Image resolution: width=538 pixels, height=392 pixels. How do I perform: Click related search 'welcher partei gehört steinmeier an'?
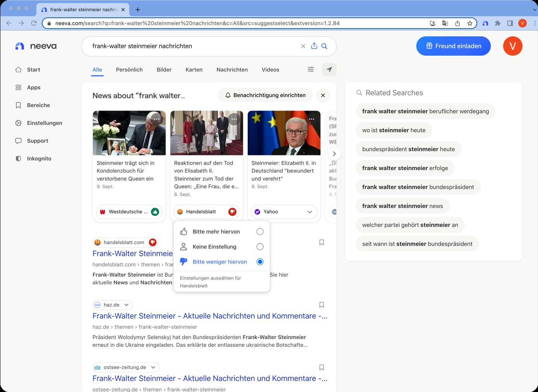point(410,225)
